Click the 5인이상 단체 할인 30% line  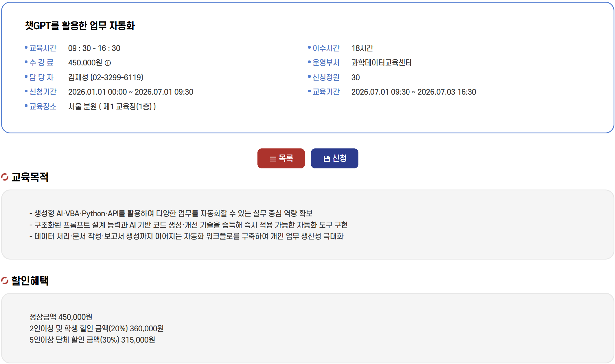tap(92, 340)
